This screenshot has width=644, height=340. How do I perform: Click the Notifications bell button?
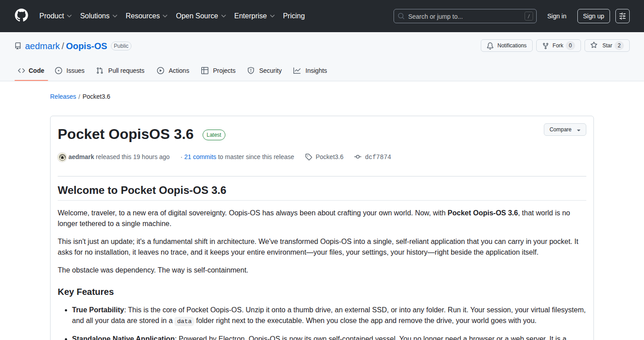coord(507,46)
